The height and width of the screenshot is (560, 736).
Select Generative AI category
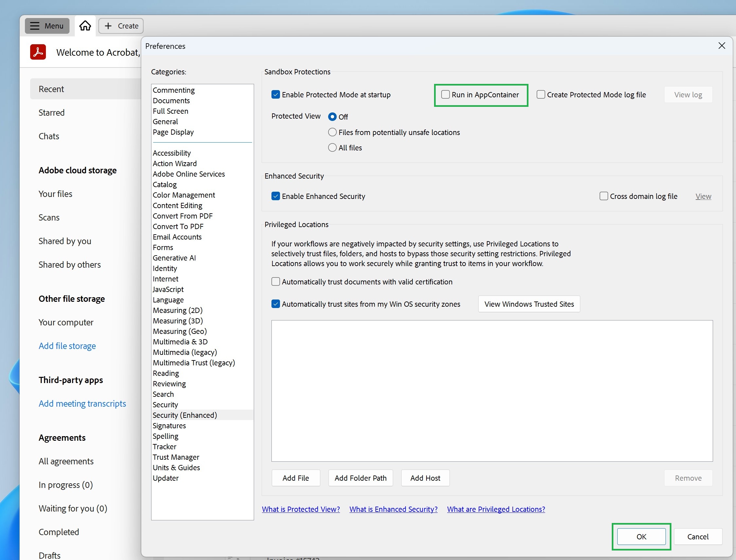(202, 258)
